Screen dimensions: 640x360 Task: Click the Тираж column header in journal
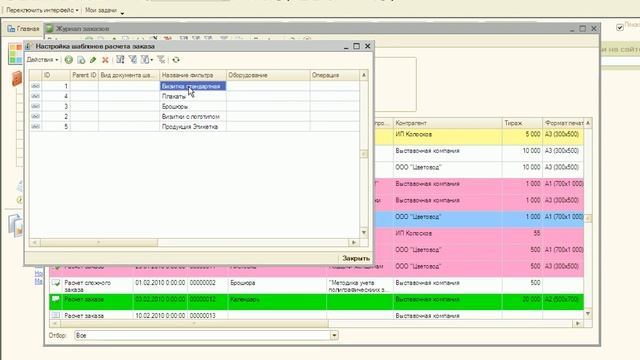(x=522, y=123)
